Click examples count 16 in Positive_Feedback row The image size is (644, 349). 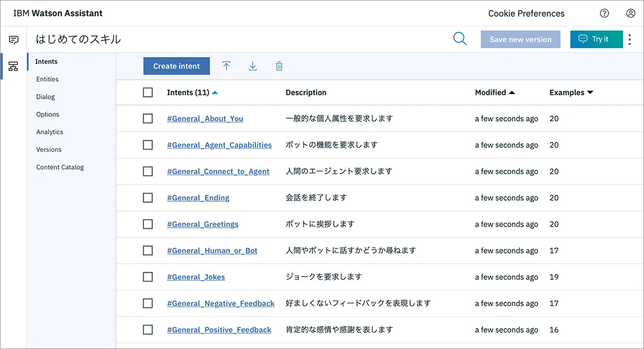click(554, 330)
